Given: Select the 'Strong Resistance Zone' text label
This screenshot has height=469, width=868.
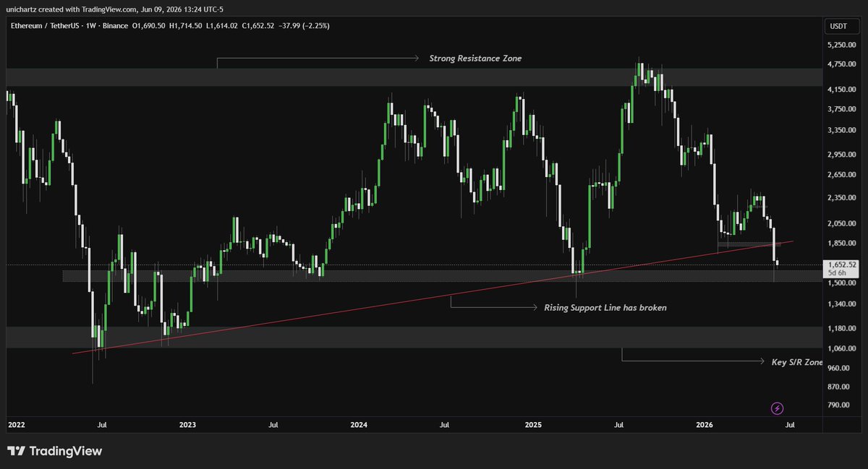Looking at the screenshot, I should click(475, 59).
